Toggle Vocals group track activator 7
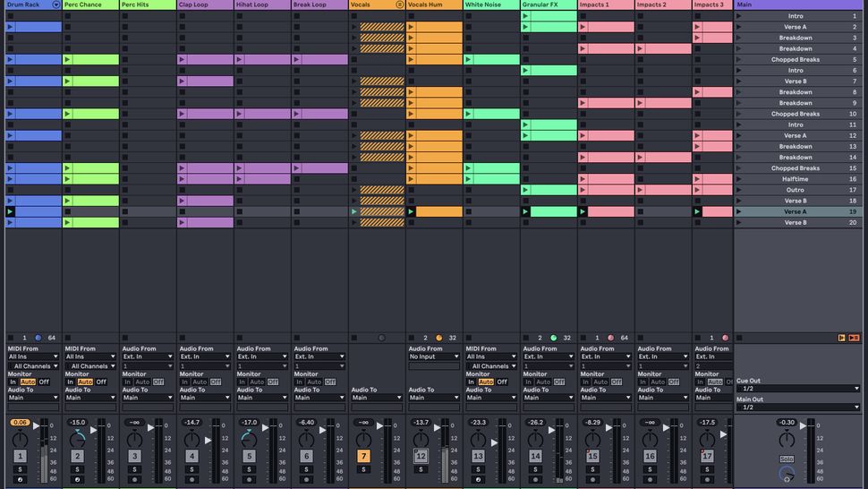Viewport: 868px width, 489px height. click(363, 456)
